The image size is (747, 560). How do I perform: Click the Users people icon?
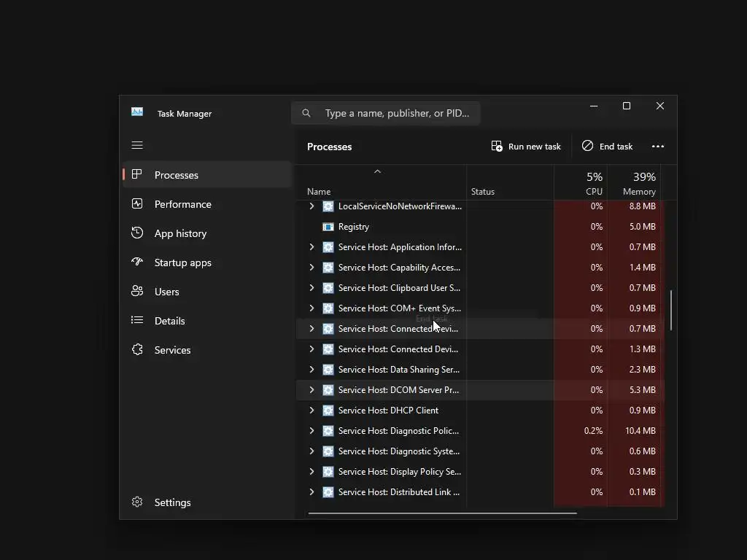click(x=137, y=291)
